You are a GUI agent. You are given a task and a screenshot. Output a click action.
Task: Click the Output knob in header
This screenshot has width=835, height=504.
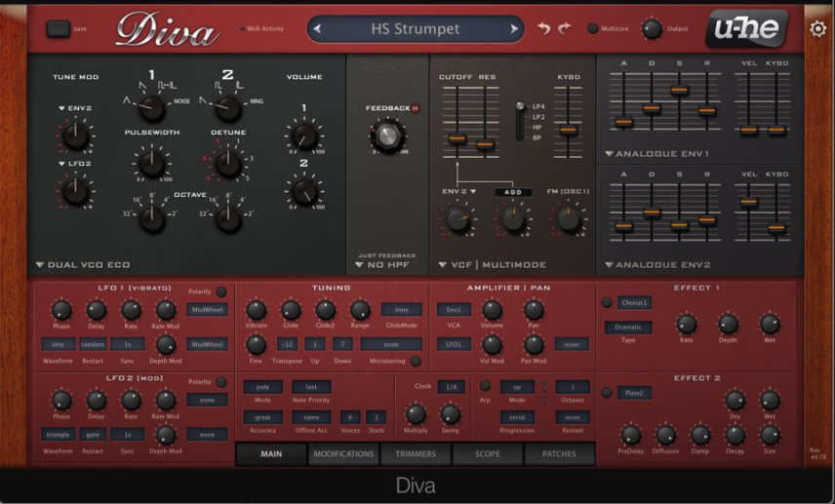pos(652,28)
